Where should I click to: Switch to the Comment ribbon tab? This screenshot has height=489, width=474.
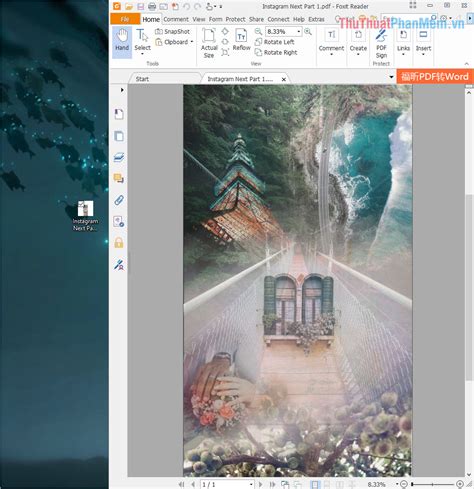[x=176, y=19]
